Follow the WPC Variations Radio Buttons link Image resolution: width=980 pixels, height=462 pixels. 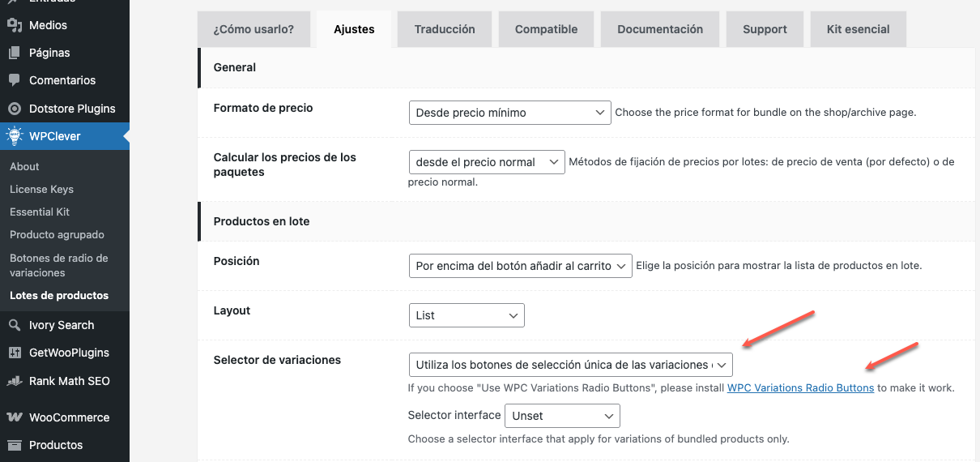click(x=800, y=388)
